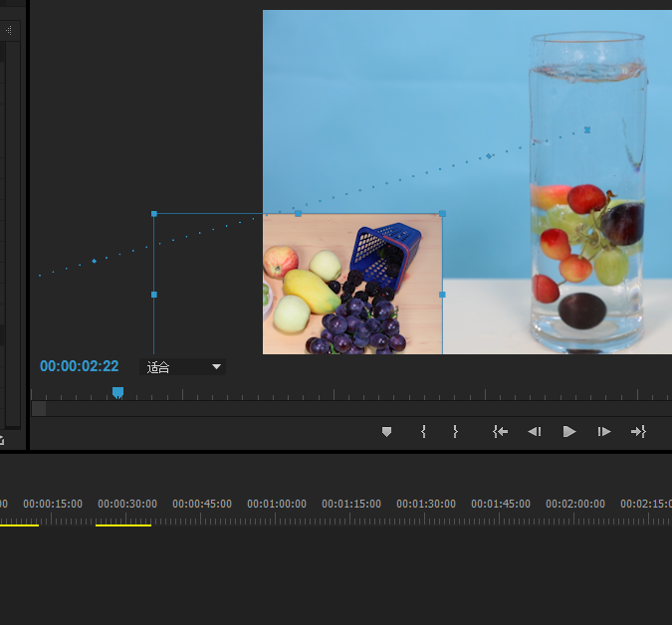The height and width of the screenshot is (625, 672).
Task: Step forward one frame
Action: pyautogui.click(x=604, y=431)
